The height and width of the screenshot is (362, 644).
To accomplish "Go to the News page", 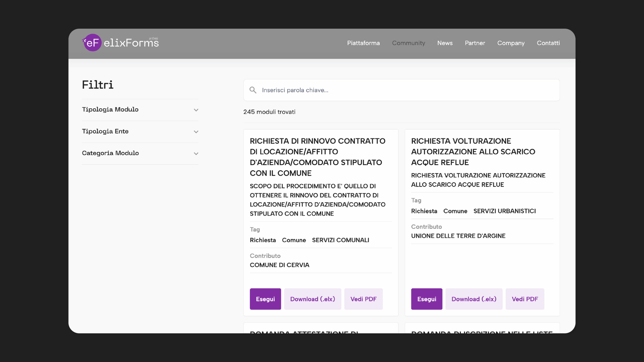I will coord(445,43).
